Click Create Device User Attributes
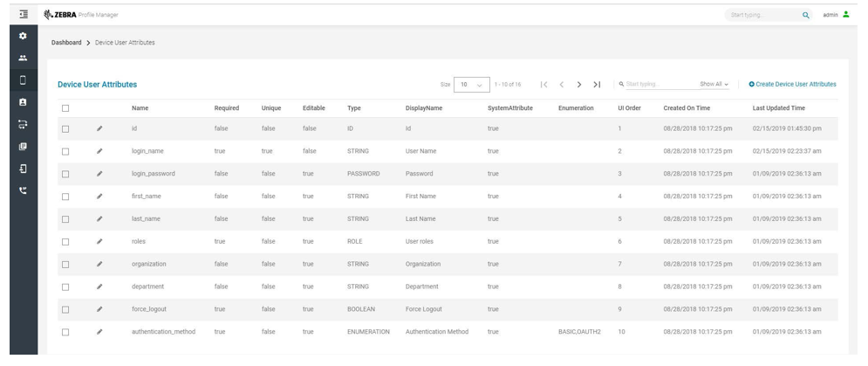The width and height of the screenshot is (868, 366). click(x=792, y=85)
